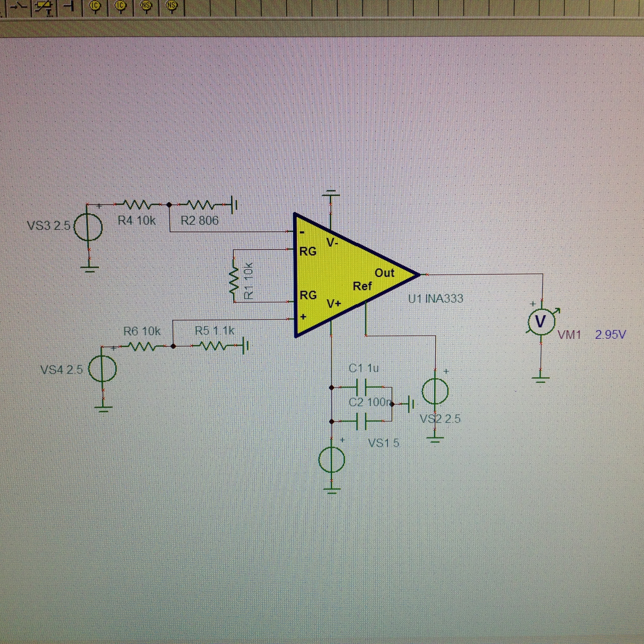Select the VS1 5 supply source circle
Screen dimensions: 644x644
point(332,460)
